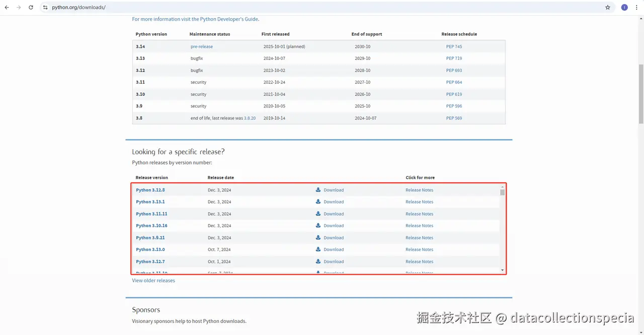Click download icon for Python 3.13.0
This screenshot has width=644, height=335.
(318, 249)
